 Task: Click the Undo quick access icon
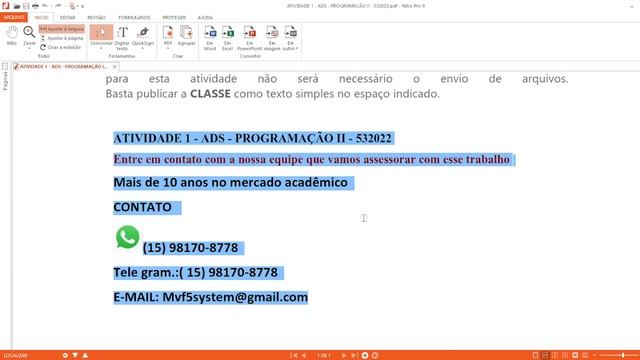(45, 6)
